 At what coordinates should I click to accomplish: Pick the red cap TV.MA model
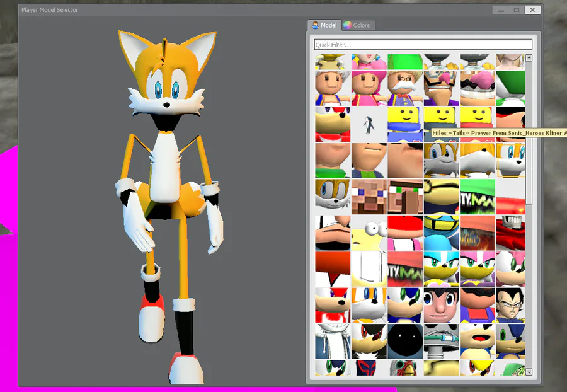(405, 268)
